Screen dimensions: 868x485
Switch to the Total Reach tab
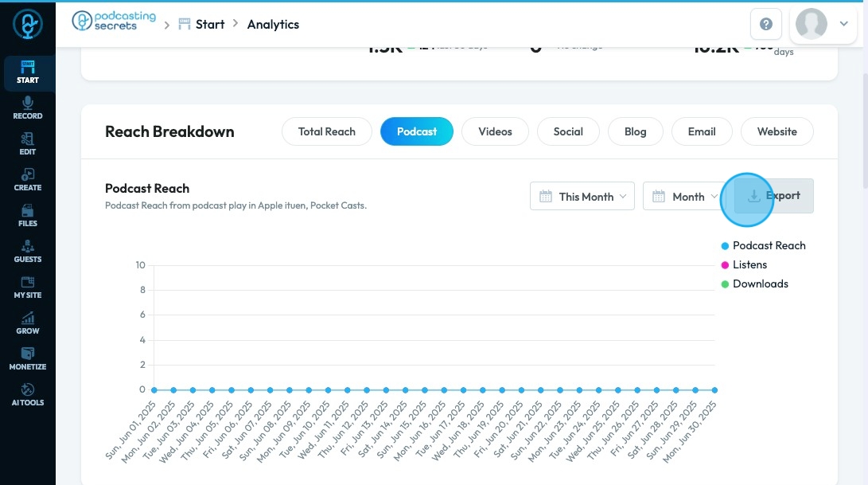pos(327,131)
